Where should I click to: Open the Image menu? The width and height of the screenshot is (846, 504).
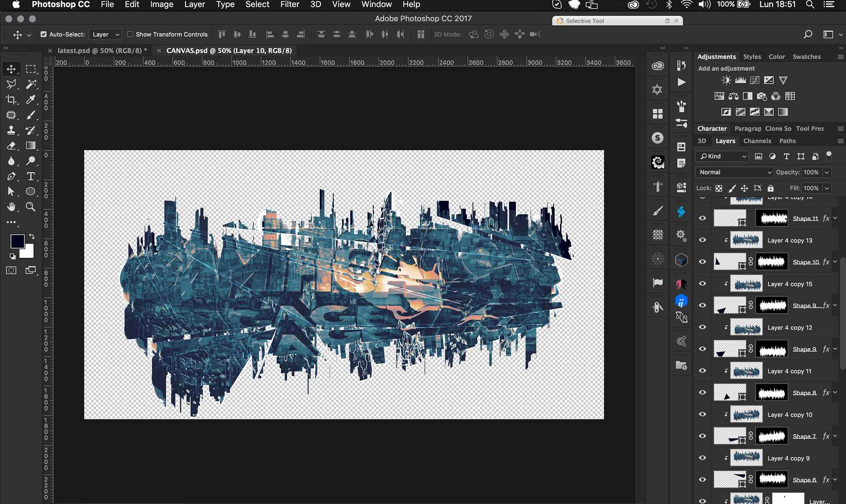tap(161, 4)
